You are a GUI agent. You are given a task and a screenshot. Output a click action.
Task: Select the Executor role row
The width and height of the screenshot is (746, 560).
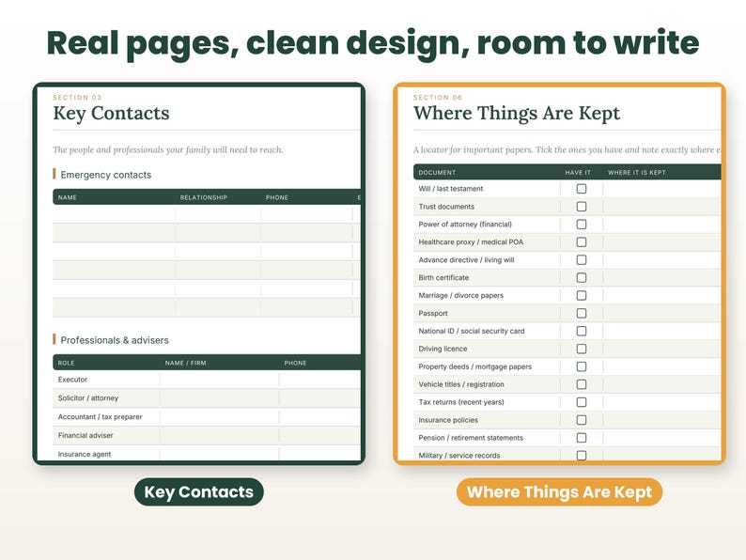pos(207,380)
